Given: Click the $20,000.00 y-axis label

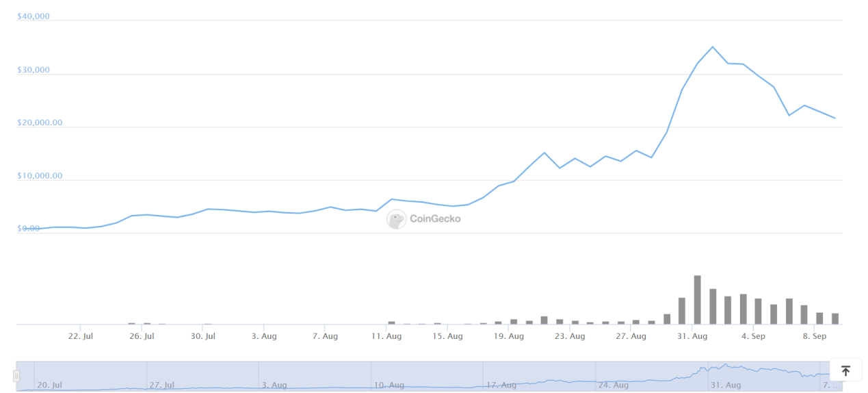Looking at the screenshot, I should [40, 123].
